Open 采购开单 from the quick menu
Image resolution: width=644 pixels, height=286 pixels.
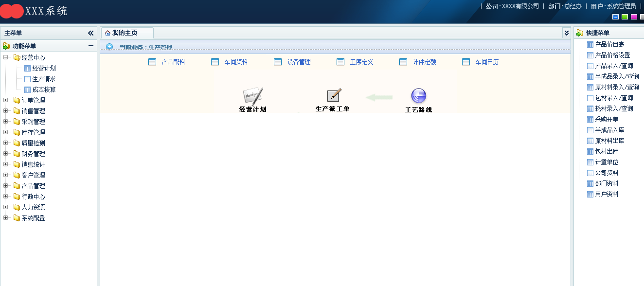point(607,119)
